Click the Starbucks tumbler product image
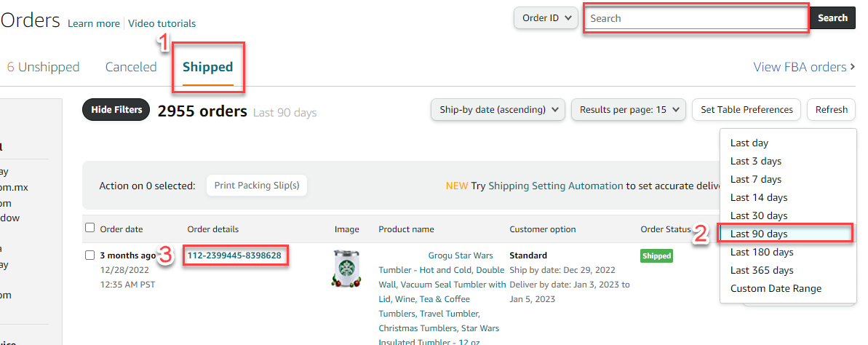Image resolution: width=868 pixels, height=345 pixels. (346, 269)
